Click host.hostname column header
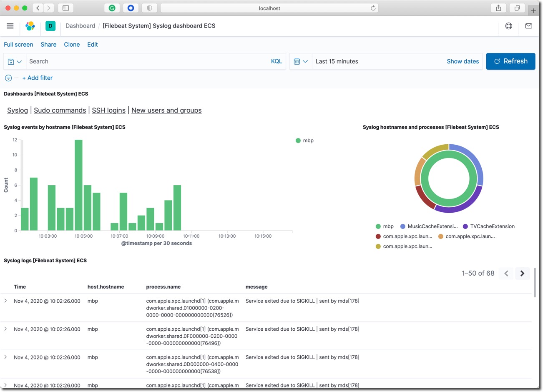 [x=106, y=287]
